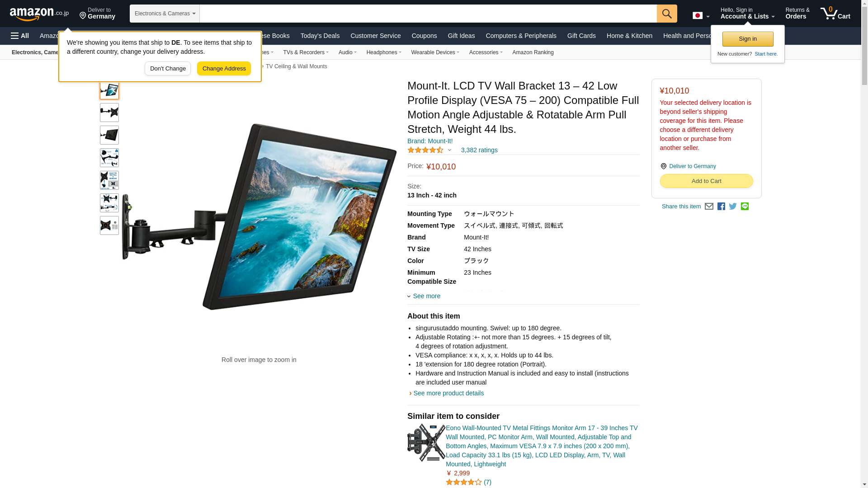868x488 pixels.
Task: Go to Amazon.co.jp home logo
Action: pos(39,14)
